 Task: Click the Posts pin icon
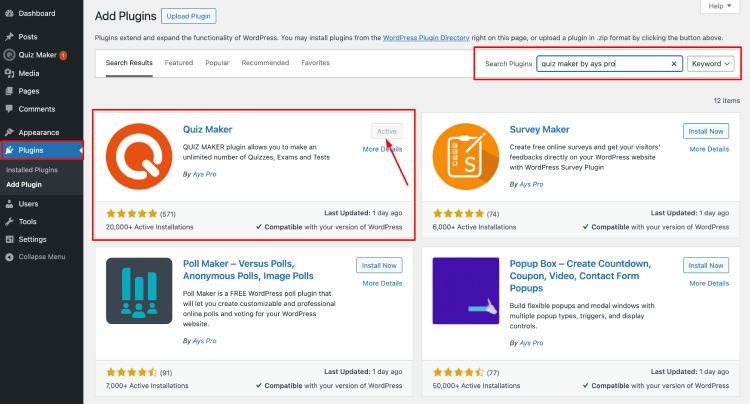(x=9, y=37)
